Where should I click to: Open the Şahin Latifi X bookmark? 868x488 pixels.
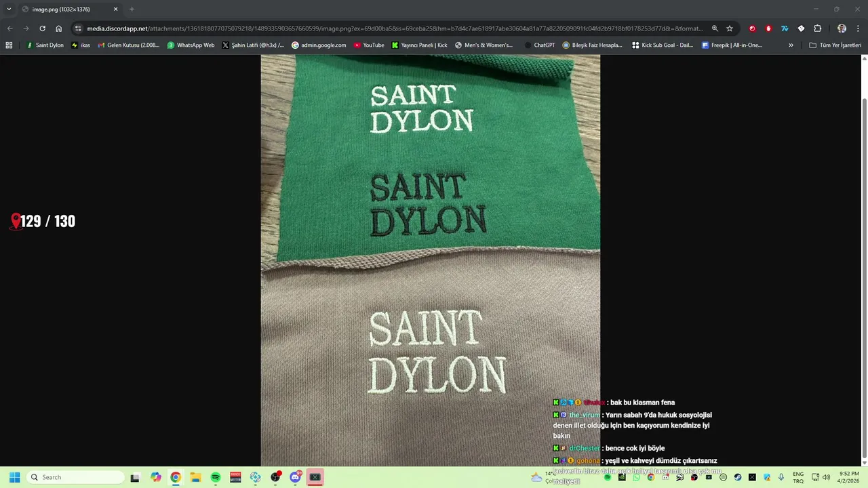coord(253,45)
